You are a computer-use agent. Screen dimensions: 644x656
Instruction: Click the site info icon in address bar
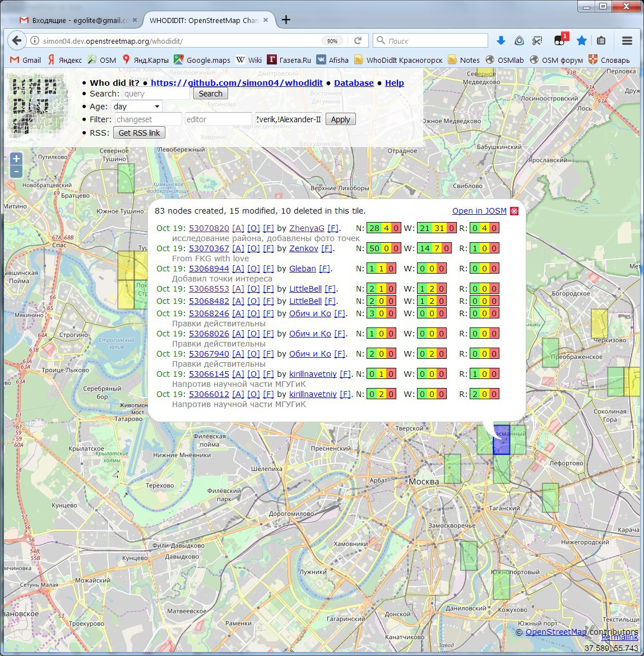[35, 40]
